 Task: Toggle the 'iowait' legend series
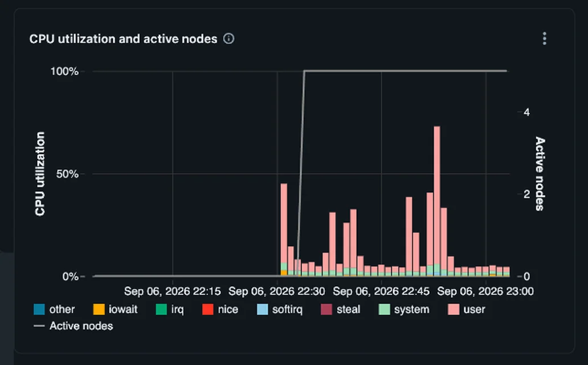coord(116,310)
